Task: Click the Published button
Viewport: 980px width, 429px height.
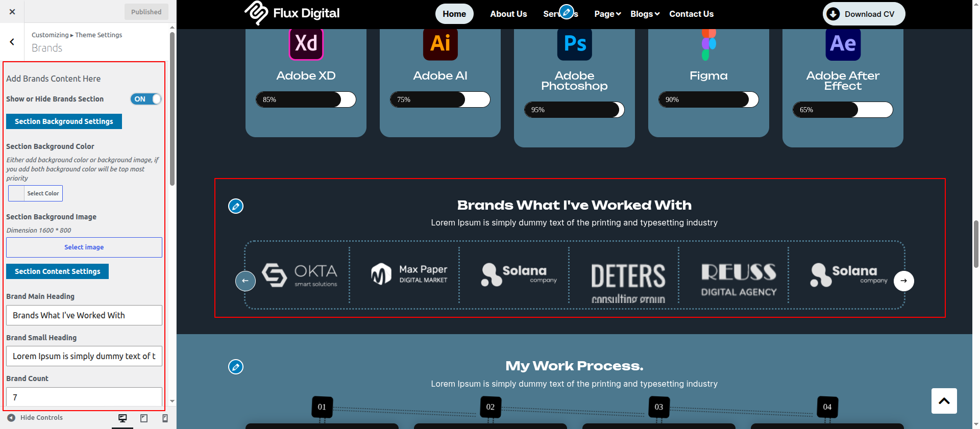Action: pos(146,12)
